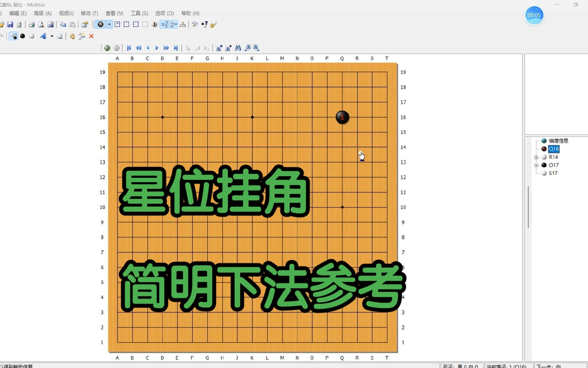Click the 00:05 recording timer badge
Screen dimensions: 588x368
pos(534,15)
